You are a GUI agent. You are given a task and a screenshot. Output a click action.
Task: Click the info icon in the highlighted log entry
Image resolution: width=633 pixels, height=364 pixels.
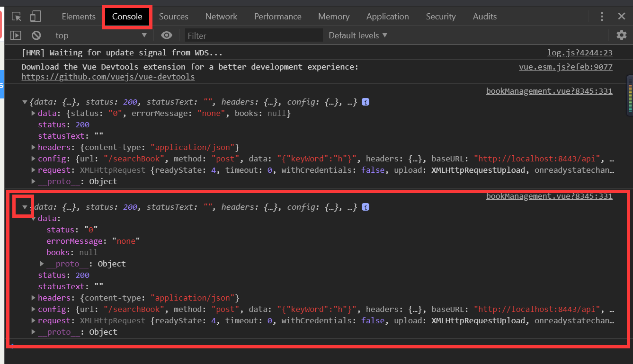(365, 207)
